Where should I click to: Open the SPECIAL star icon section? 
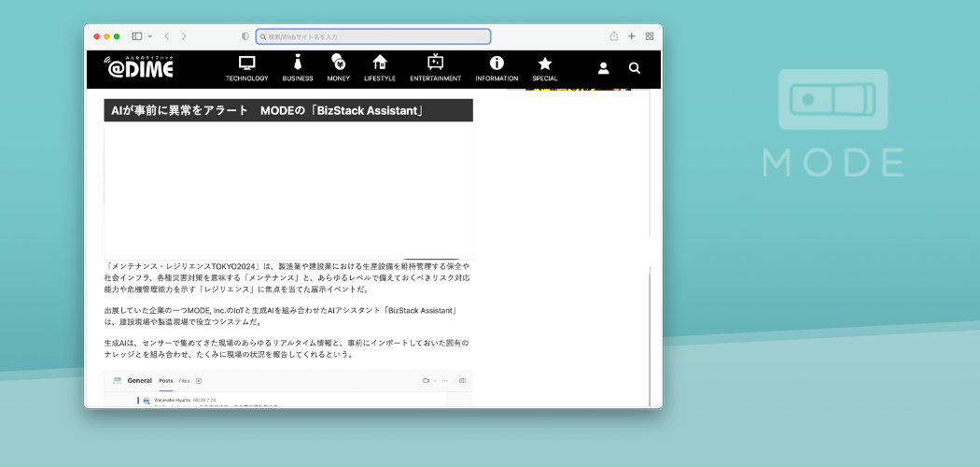pyautogui.click(x=545, y=68)
